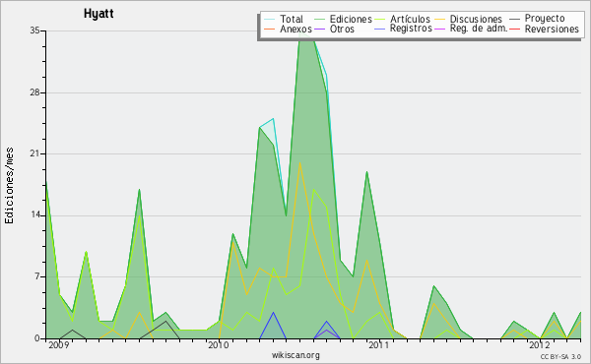Click the 'CC BY-SA 3.0' license text

click(x=560, y=357)
